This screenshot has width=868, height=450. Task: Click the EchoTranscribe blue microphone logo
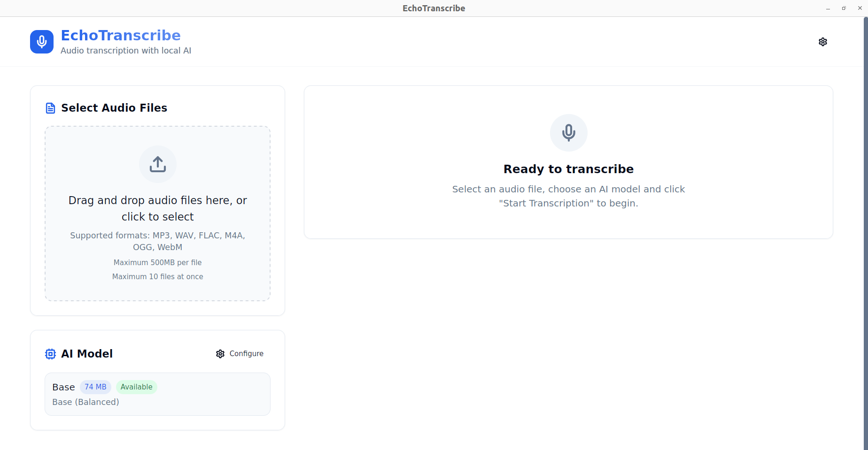(x=42, y=42)
